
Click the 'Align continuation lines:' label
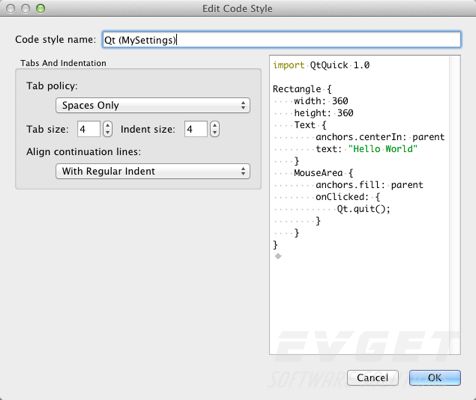84,152
